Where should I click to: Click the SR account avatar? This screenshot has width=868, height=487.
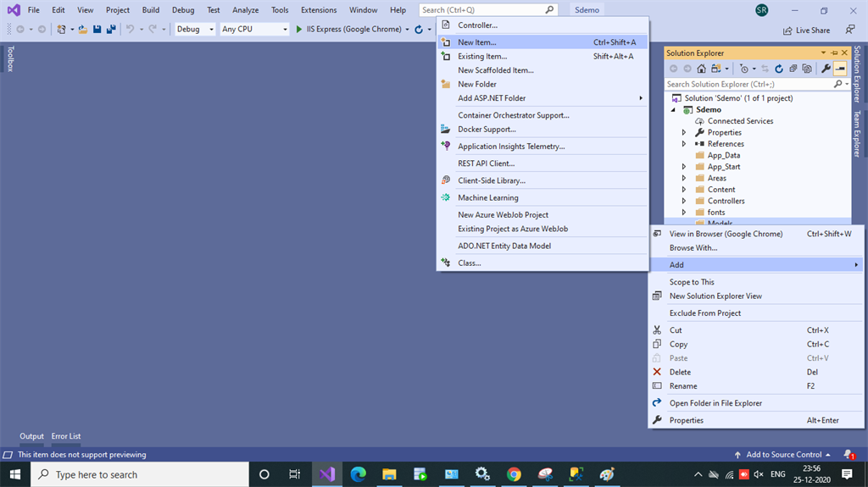click(x=762, y=10)
